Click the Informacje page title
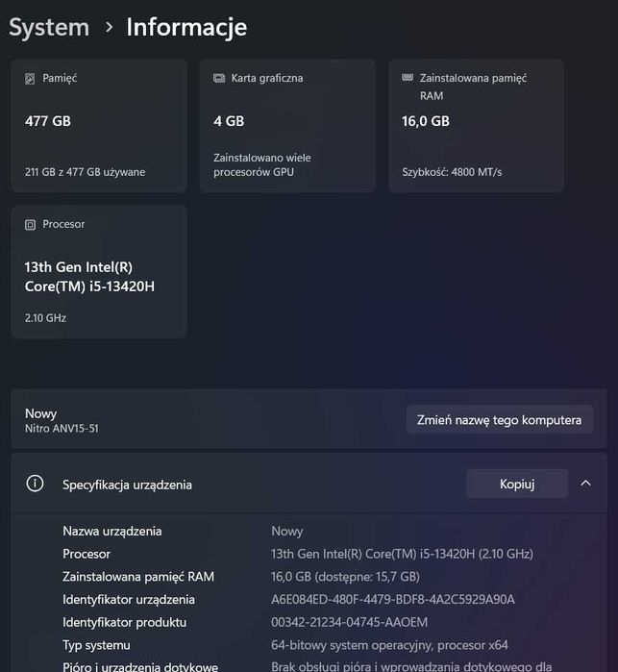The image size is (618, 672). 186,28
